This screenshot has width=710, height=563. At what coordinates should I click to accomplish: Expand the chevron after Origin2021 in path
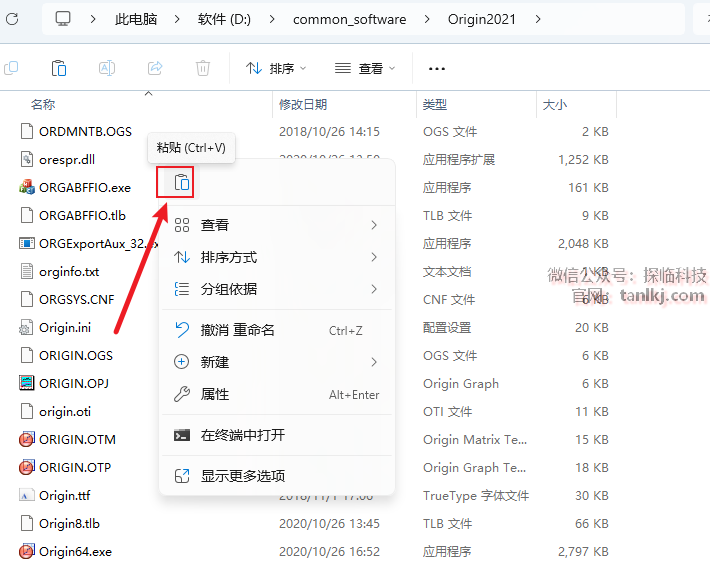coord(539,19)
